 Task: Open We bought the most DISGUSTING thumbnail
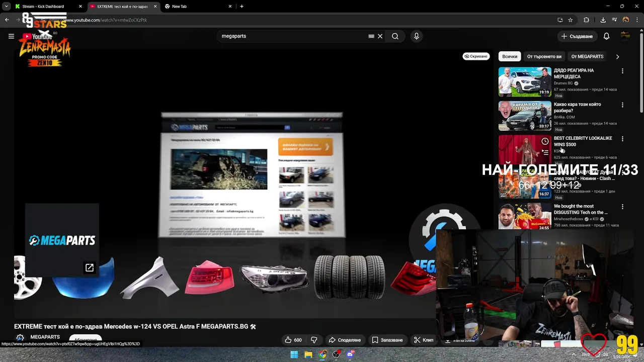525,217
